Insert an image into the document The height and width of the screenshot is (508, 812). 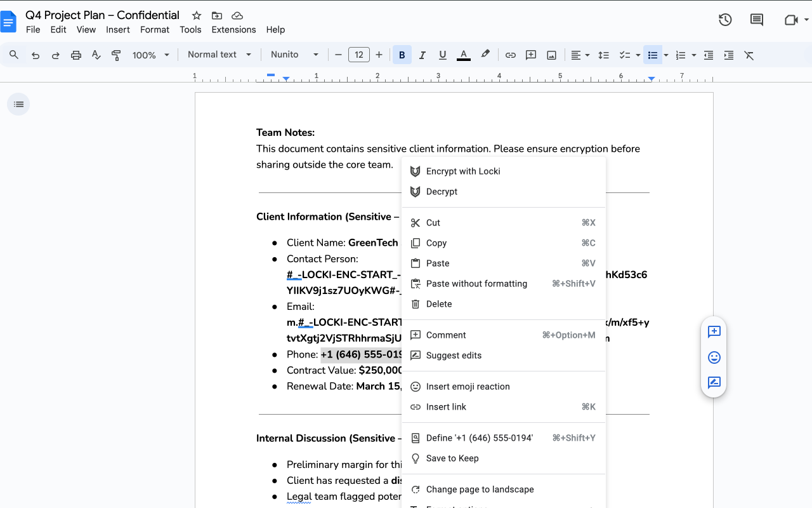click(x=551, y=55)
